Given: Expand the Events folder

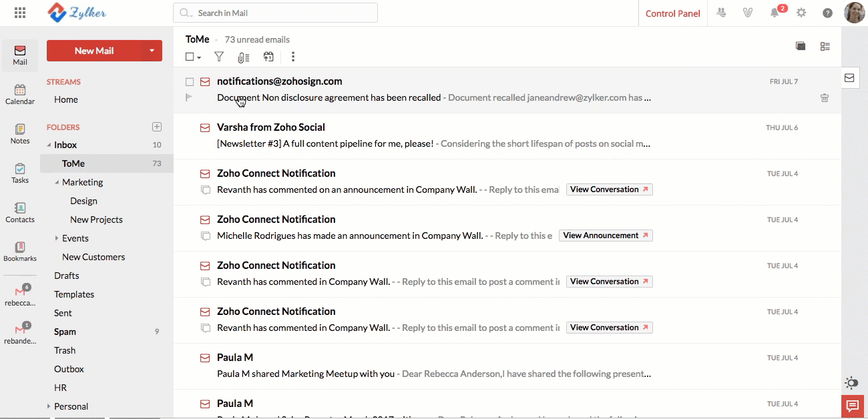Looking at the screenshot, I should tap(55, 238).
